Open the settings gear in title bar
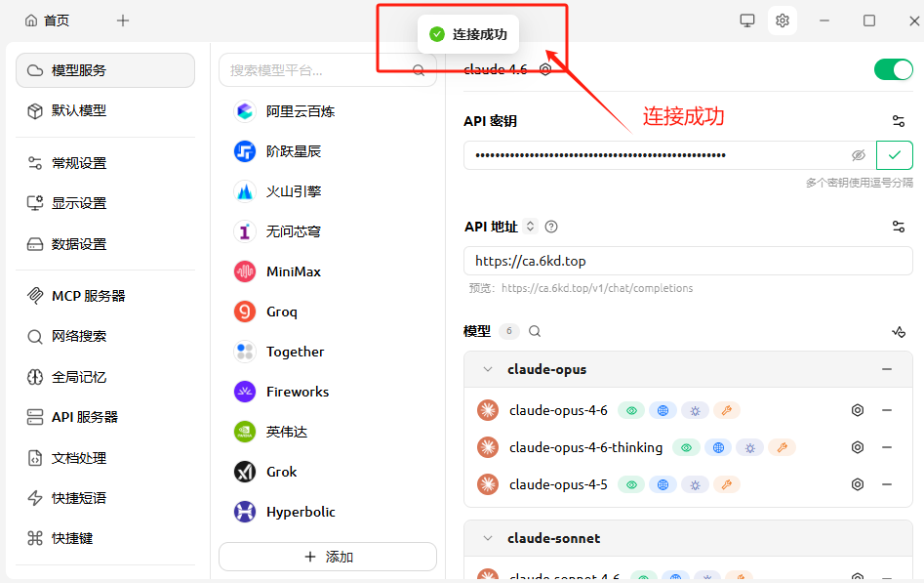Image resolution: width=924 pixels, height=583 pixels. coord(782,21)
